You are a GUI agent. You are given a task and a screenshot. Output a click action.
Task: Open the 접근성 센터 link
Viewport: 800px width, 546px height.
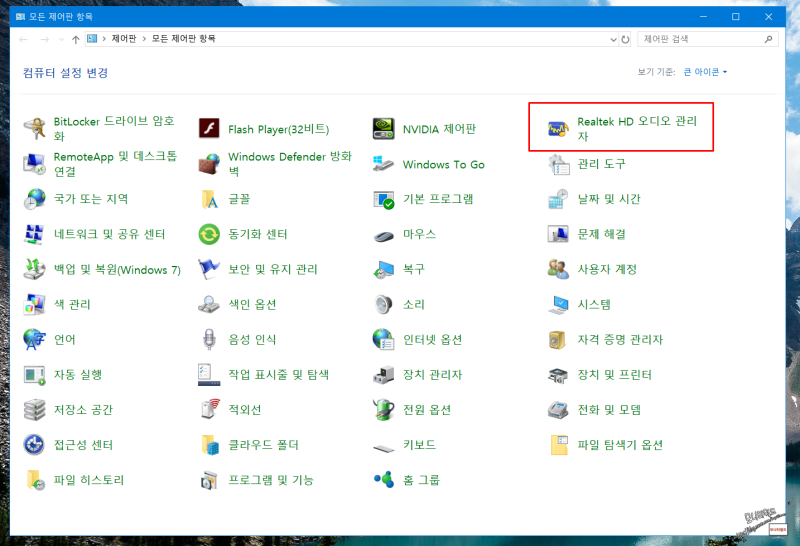(84, 445)
